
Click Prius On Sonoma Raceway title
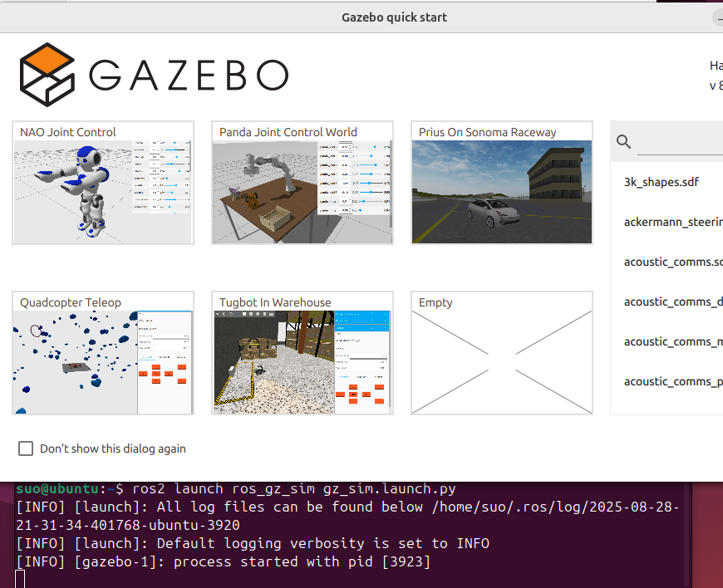click(487, 132)
